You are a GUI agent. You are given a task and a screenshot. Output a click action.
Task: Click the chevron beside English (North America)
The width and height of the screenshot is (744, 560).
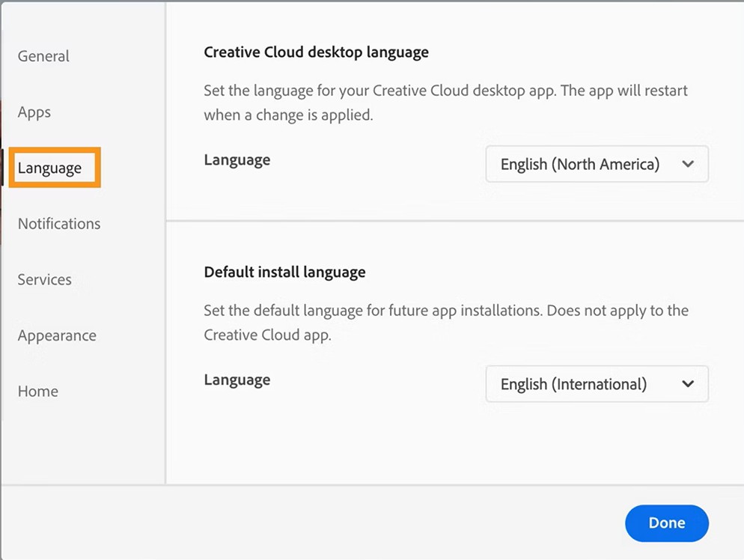[x=688, y=165]
